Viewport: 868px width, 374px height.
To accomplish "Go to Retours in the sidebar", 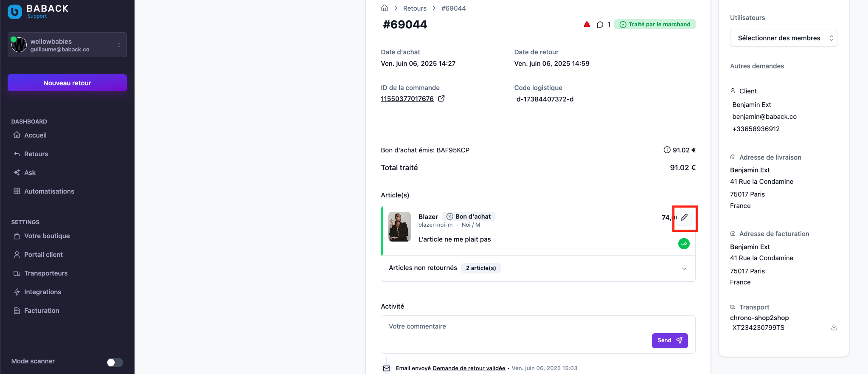I will (x=36, y=154).
